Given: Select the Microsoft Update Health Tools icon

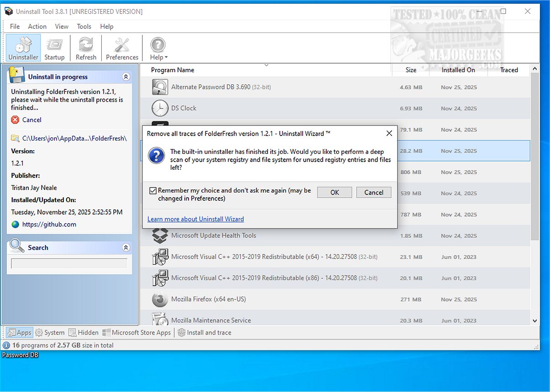Looking at the screenshot, I should point(160,235).
